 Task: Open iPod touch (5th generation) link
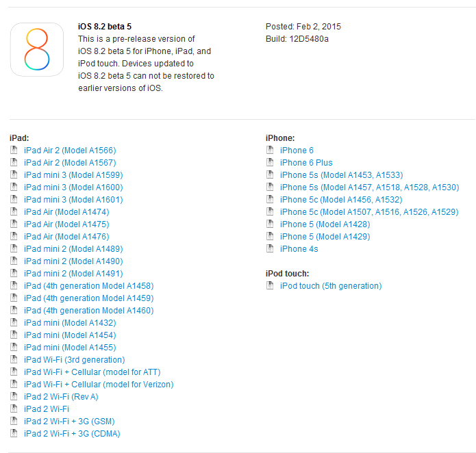pyautogui.click(x=331, y=286)
